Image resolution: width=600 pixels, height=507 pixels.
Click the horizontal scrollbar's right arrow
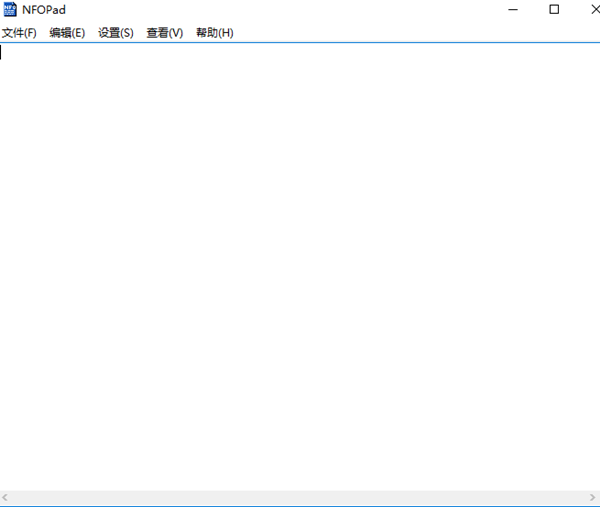pos(593,498)
